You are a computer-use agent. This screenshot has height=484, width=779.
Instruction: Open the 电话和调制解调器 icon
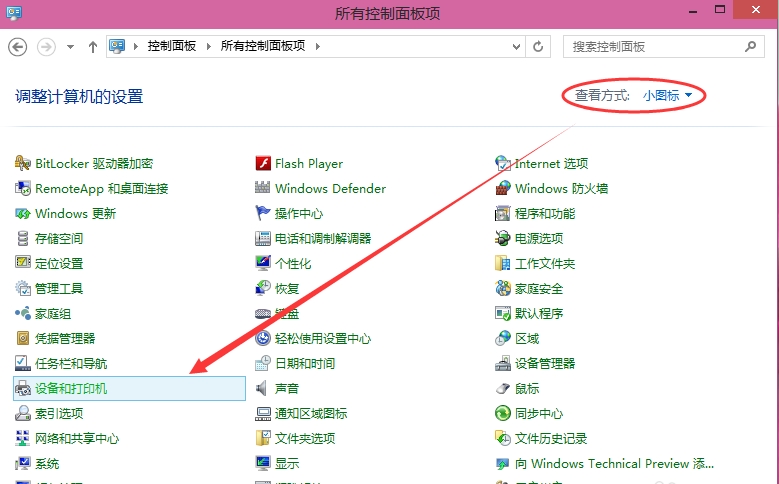click(263, 239)
